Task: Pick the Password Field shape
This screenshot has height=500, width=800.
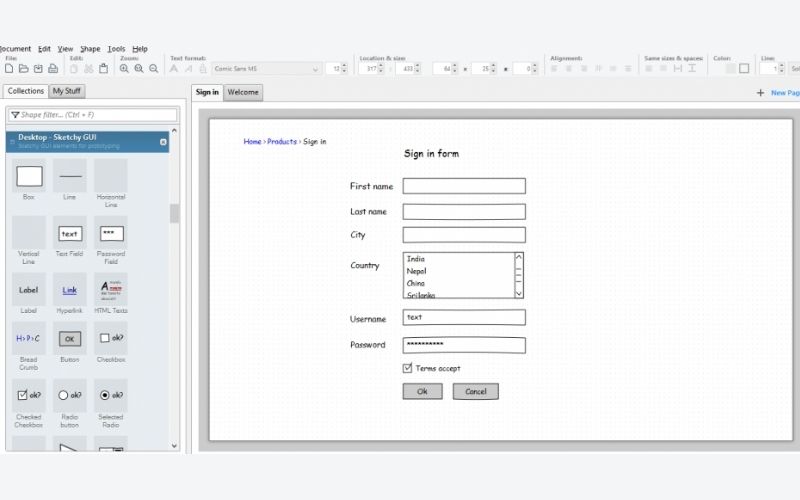Action: click(110, 234)
